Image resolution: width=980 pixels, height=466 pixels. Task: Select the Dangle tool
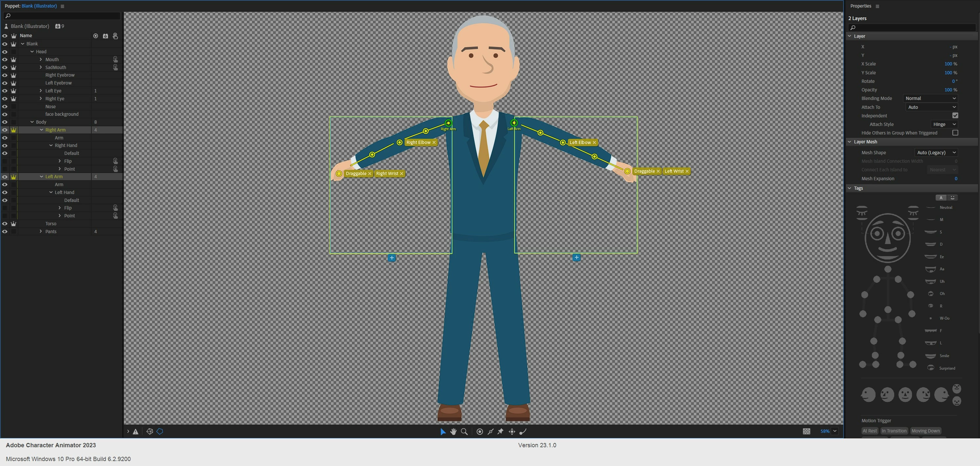coord(523,431)
